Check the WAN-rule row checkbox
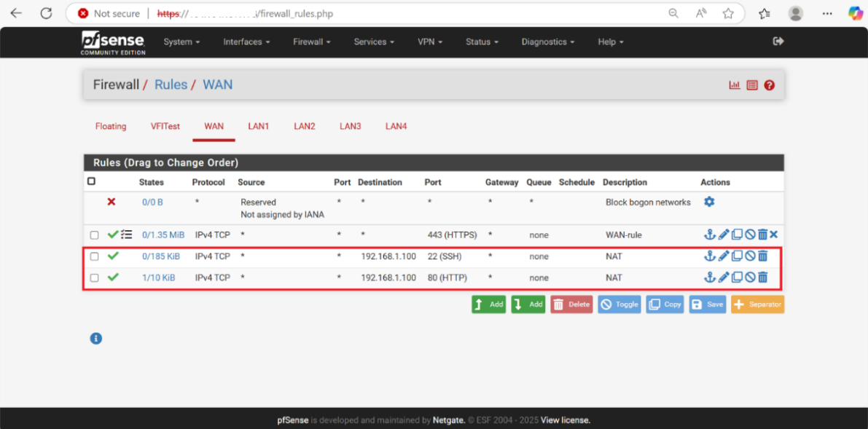Image resolution: width=868 pixels, height=429 pixels. (94, 235)
